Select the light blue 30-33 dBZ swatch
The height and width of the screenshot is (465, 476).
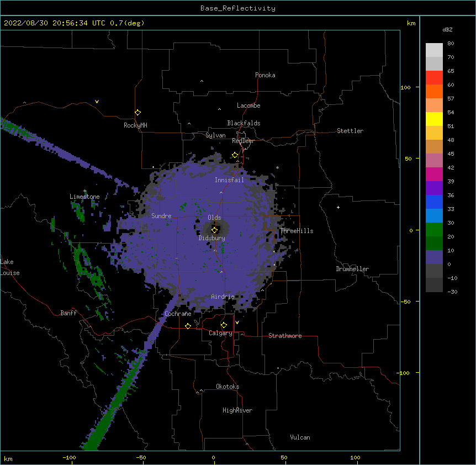pyautogui.click(x=434, y=216)
